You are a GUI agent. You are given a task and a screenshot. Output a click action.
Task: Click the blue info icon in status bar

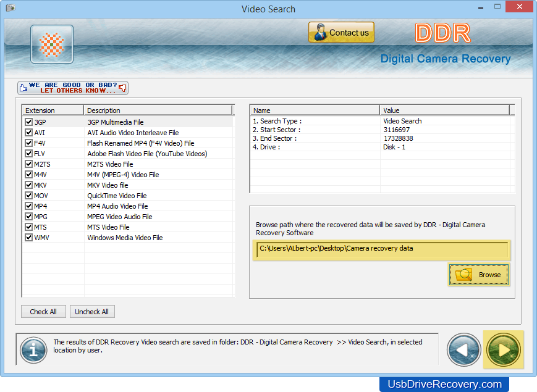(33, 350)
